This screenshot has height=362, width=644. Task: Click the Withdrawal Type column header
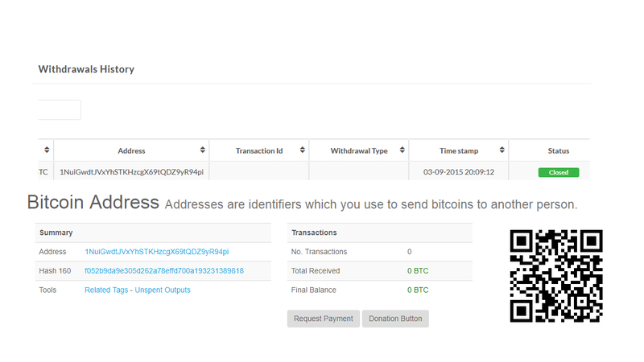[x=359, y=150]
